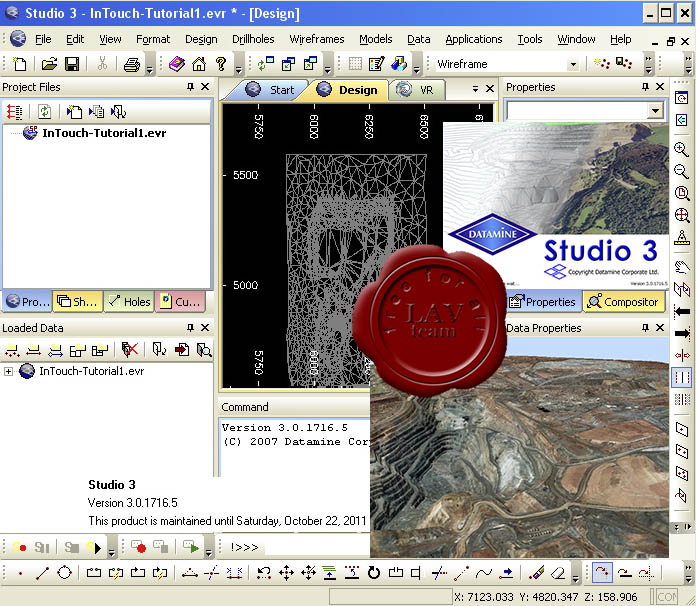Expand overflow chevron next to Wireframe toolbar

click(648, 59)
